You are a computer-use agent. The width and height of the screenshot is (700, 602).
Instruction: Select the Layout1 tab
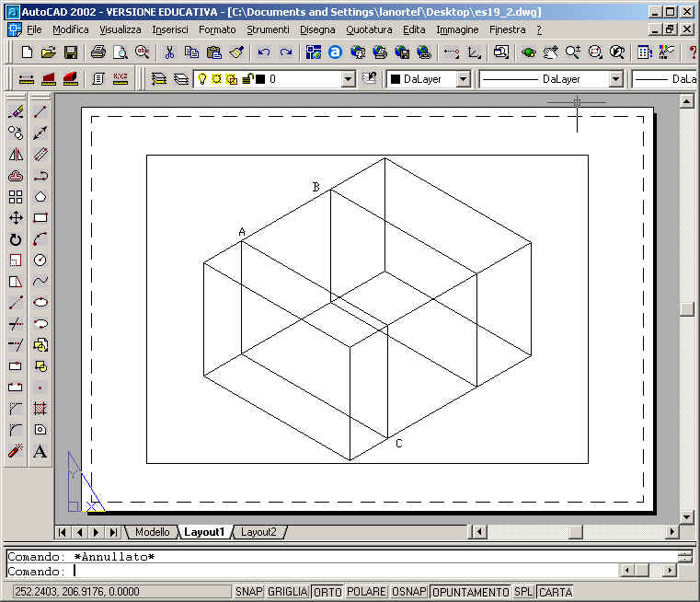pyautogui.click(x=204, y=532)
